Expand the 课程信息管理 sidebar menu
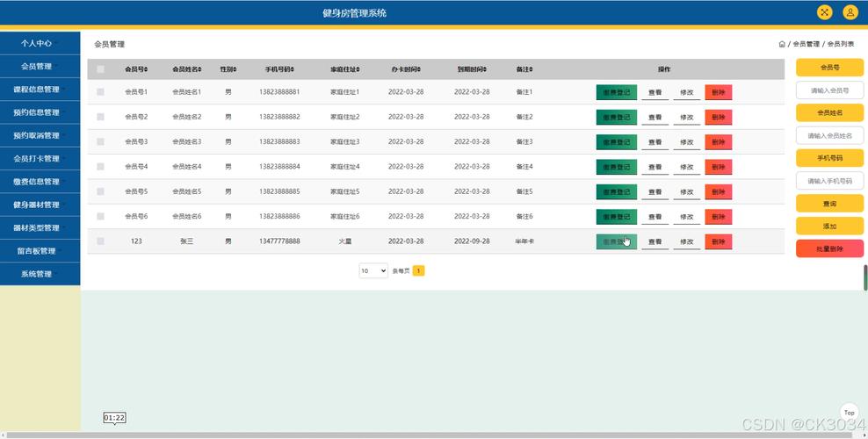This screenshot has height=439, width=868. [x=40, y=89]
